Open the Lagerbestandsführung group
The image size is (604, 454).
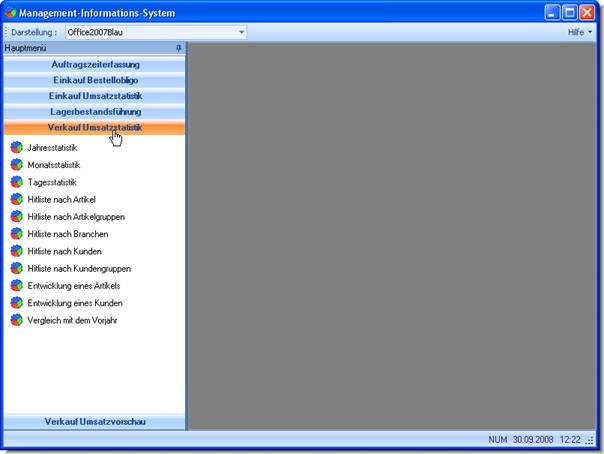[x=95, y=112]
